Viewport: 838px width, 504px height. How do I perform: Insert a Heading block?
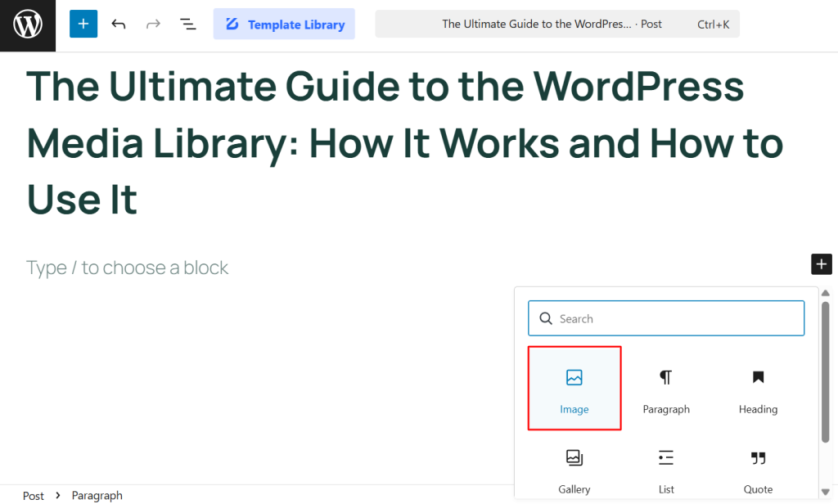click(757, 388)
